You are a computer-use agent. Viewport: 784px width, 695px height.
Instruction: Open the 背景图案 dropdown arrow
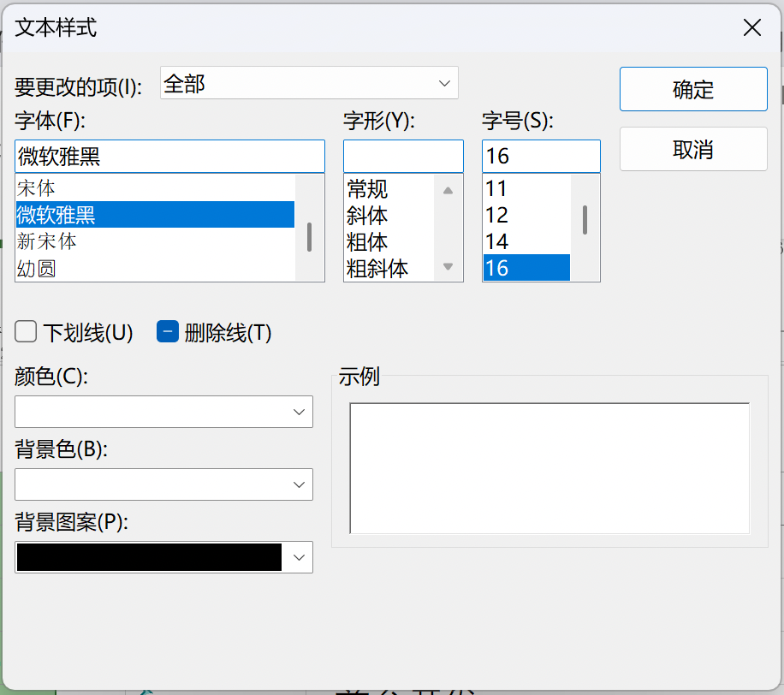pos(299,557)
